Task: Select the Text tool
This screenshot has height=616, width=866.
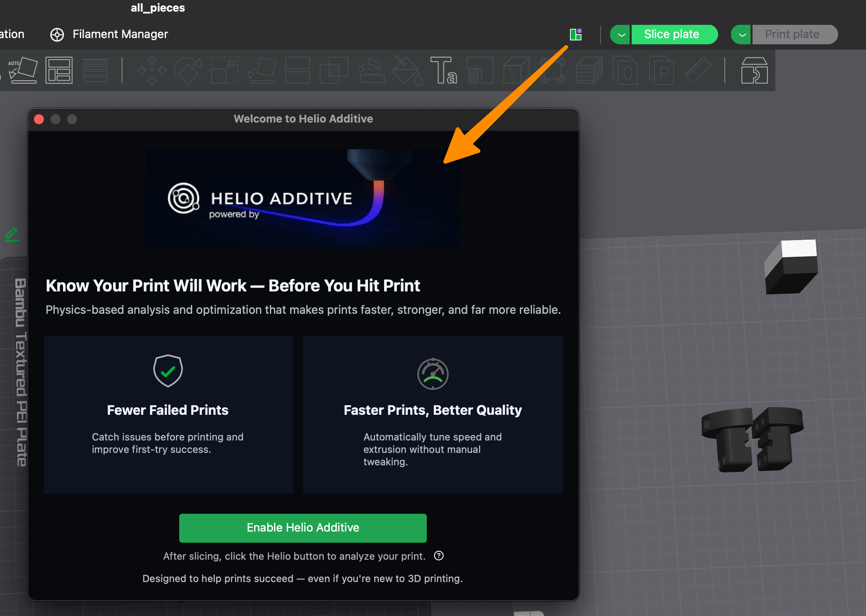Action: [443, 70]
